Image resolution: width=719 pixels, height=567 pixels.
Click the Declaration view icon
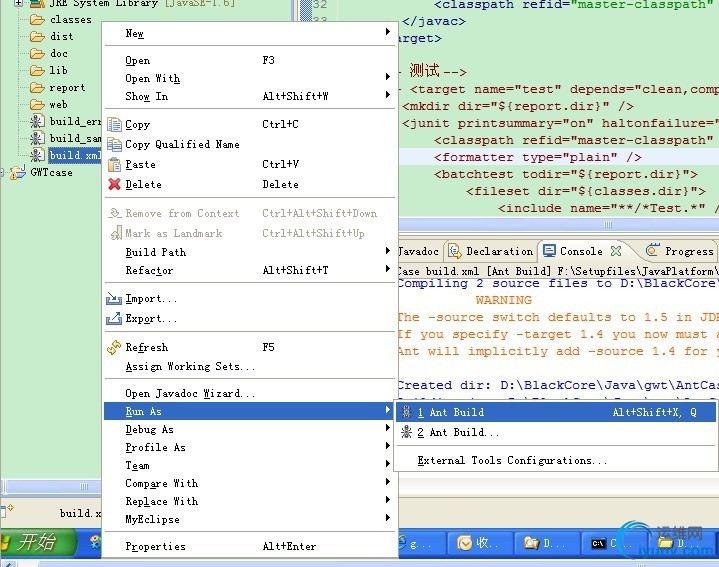click(x=455, y=251)
